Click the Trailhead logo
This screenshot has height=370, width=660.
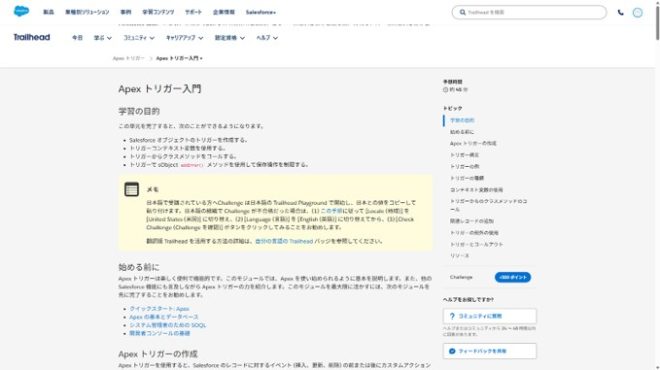(x=32, y=37)
